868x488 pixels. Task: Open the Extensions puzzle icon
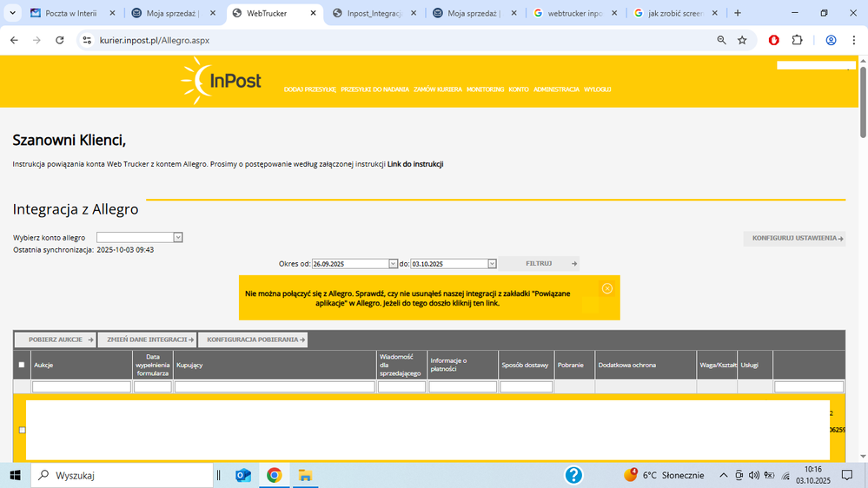pyautogui.click(x=797, y=40)
